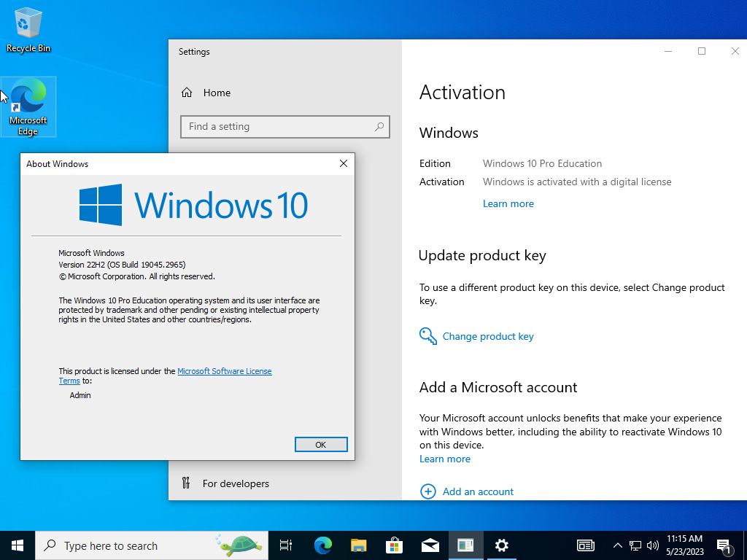This screenshot has width=747, height=560.
Task: Open Microsoft Store from taskbar
Action: click(395, 545)
